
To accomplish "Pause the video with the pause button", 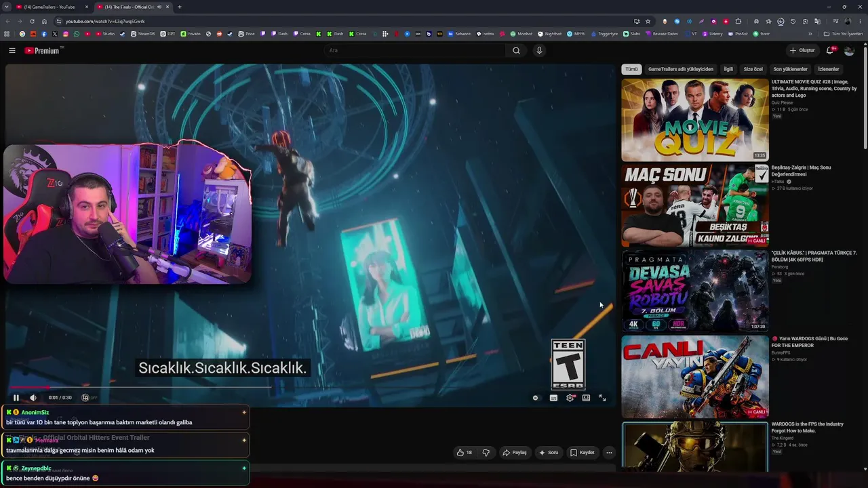I will point(16,398).
